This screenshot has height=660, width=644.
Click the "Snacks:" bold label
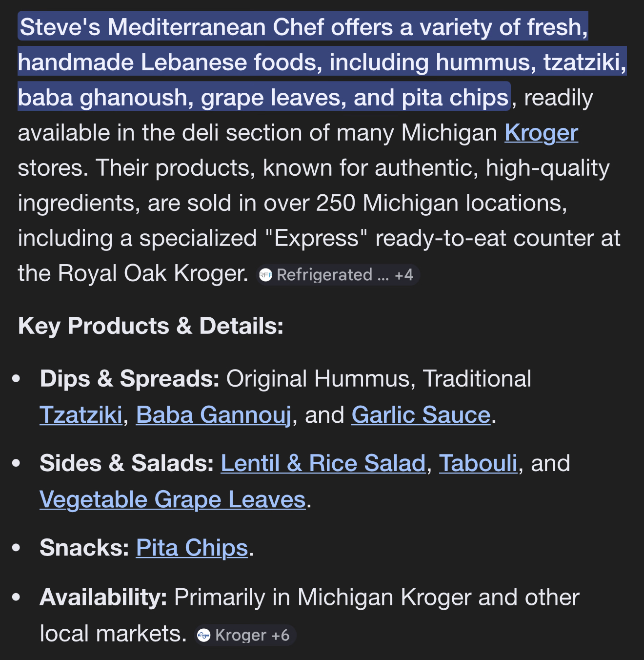(84, 548)
